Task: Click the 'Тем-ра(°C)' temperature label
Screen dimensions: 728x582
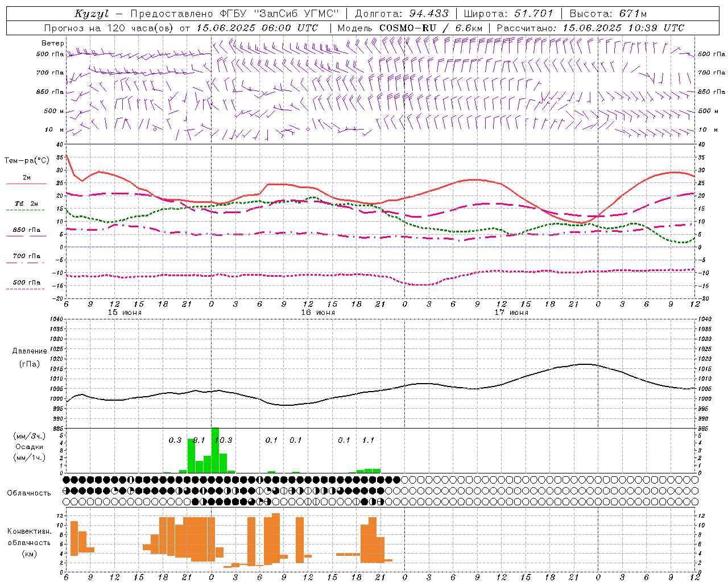Action: (x=27, y=161)
